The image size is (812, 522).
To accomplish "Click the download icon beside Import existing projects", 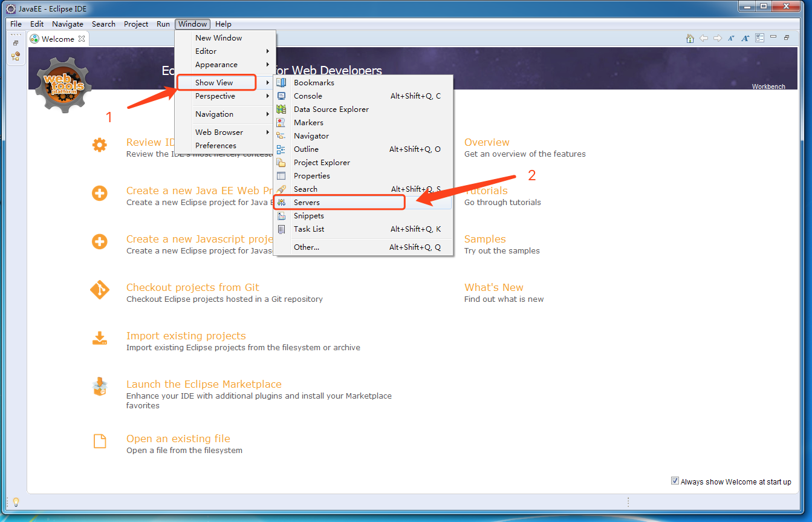I will 100,338.
